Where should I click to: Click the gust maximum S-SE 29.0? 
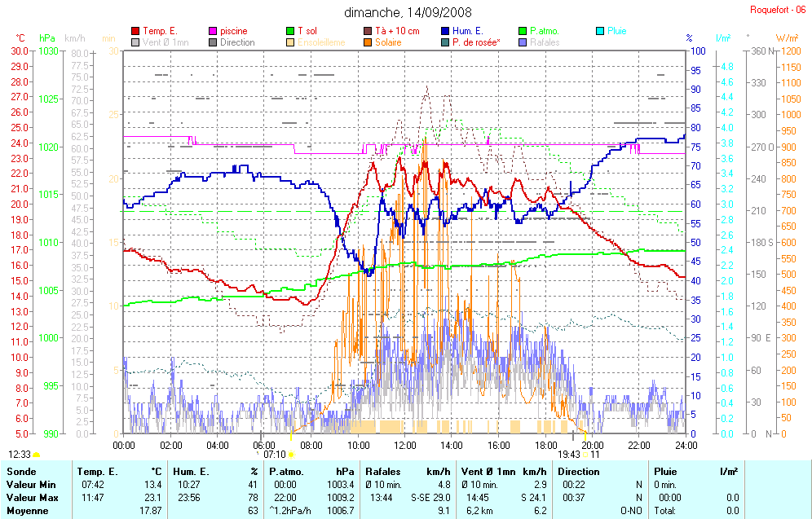[430, 498]
